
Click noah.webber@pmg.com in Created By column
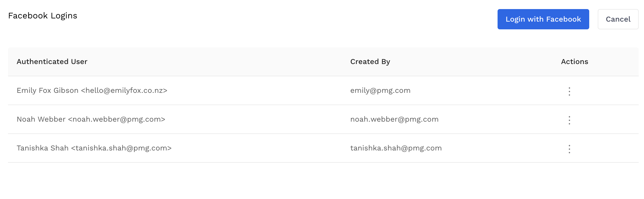[394, 119]
